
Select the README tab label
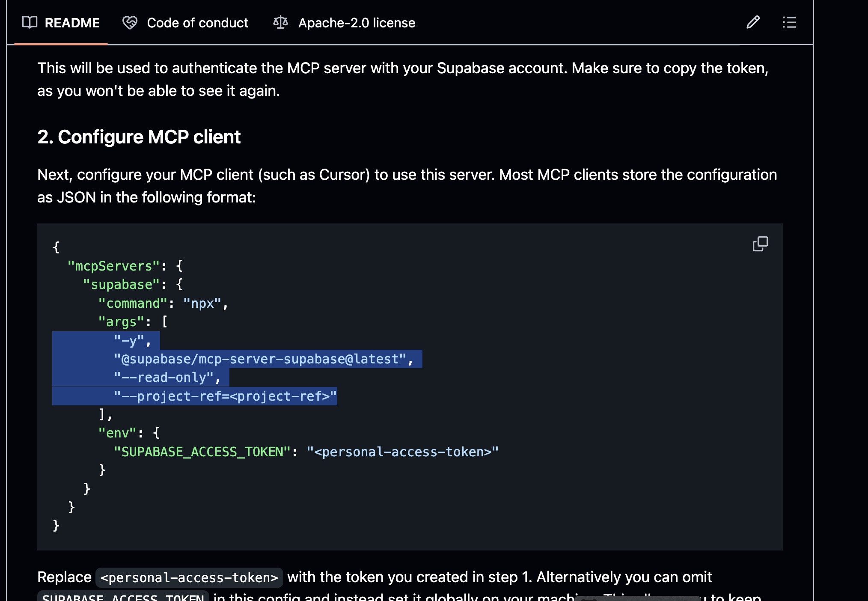pyautogui.click(x=72, y=22)
